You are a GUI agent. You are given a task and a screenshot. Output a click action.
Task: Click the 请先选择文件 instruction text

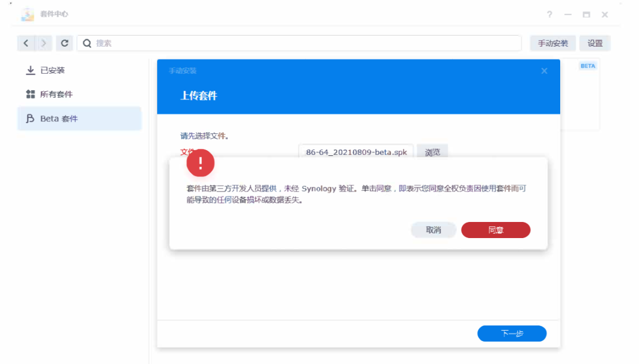(204, 136)
